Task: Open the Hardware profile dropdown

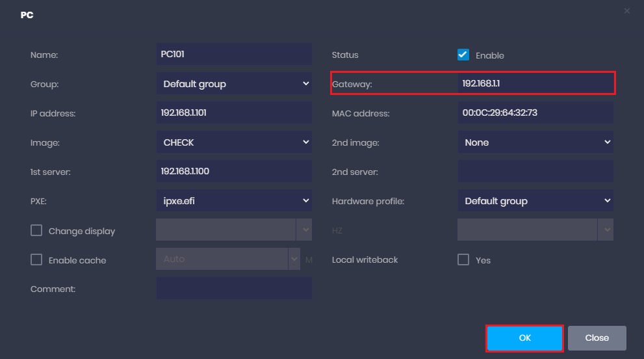Action: [535, 201]
